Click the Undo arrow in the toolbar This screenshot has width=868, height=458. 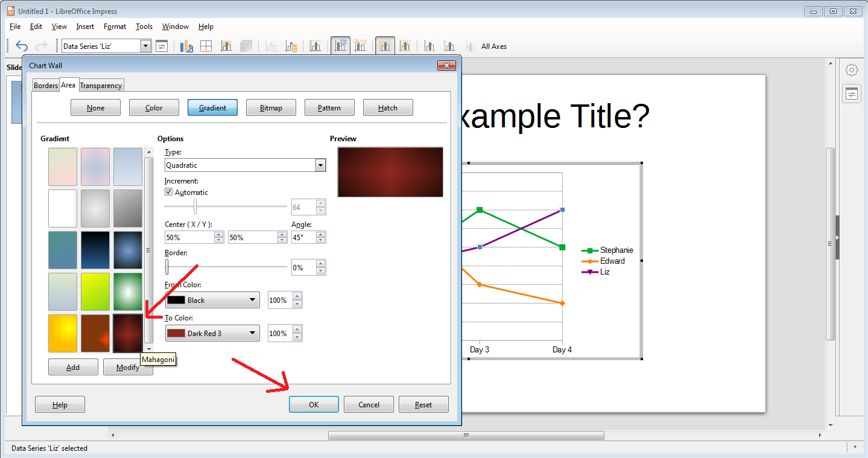pos(22,46)
